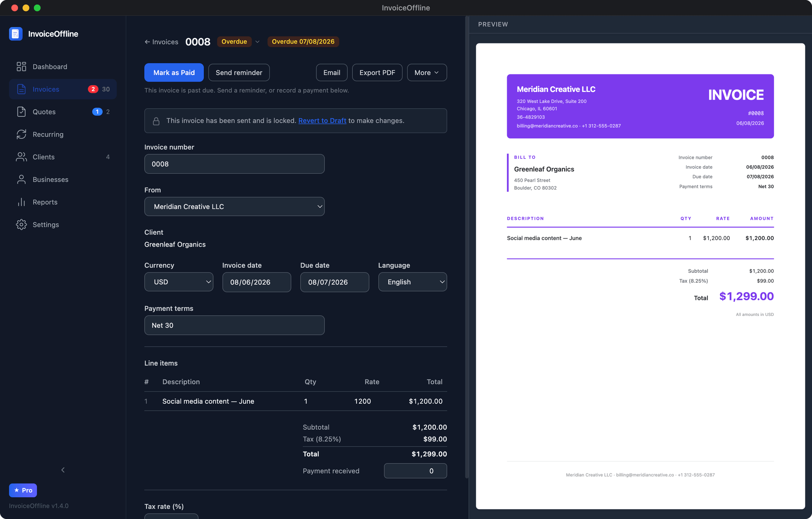Click the line item total $1,200.00
812x519 pixels.
[426, 401]
